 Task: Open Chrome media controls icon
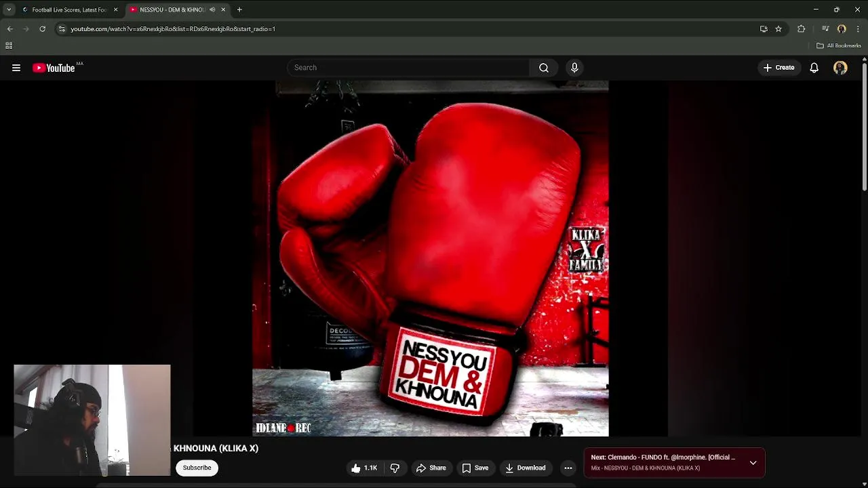click(825, 28)
